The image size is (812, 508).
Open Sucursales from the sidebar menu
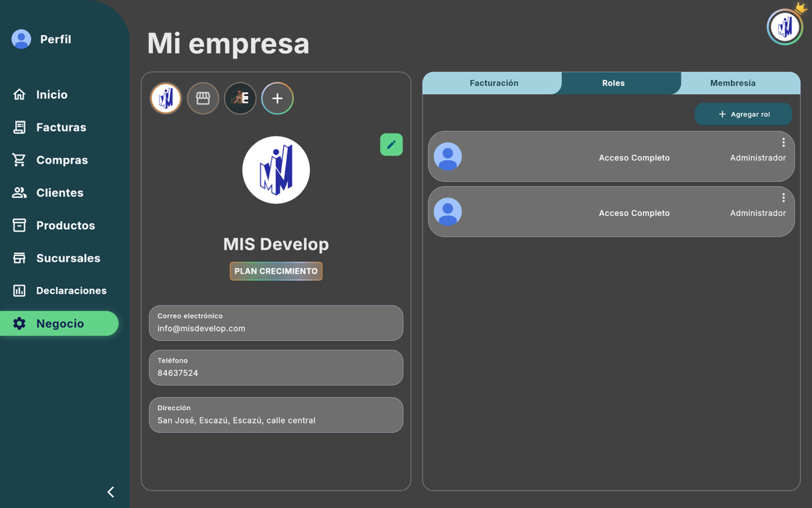pyautogui.click(x=68, y=258)
